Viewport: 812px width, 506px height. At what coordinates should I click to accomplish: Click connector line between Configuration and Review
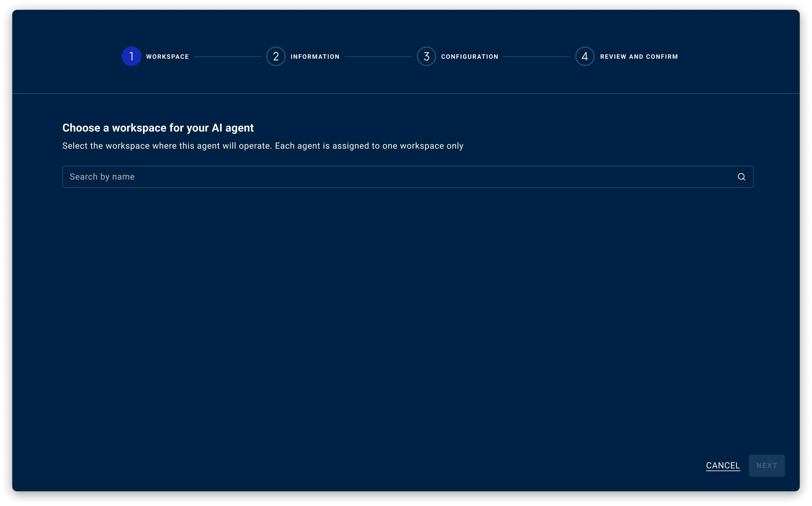point(536,57)
